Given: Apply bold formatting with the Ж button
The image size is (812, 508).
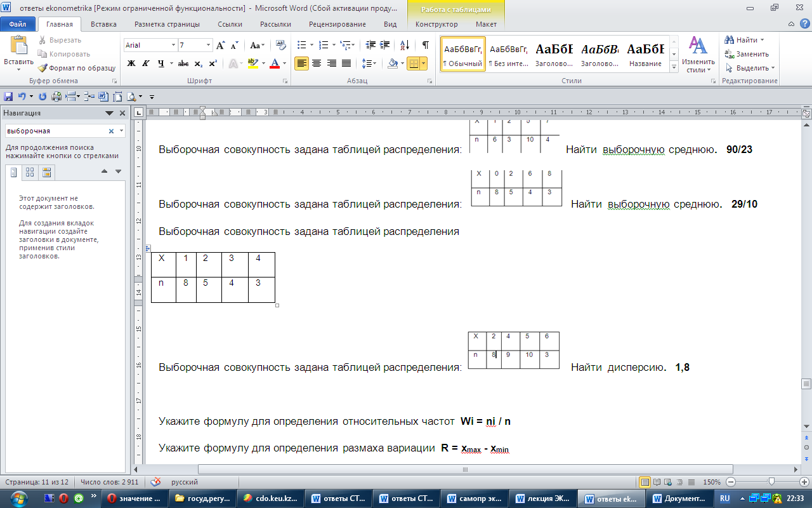Looking at the screenshot, I should [131, 63].
